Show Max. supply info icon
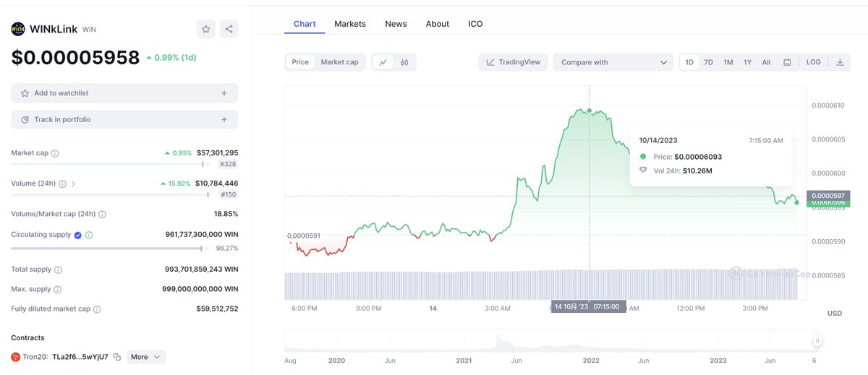This screenshot has height=375, width=868. [57, 289]
